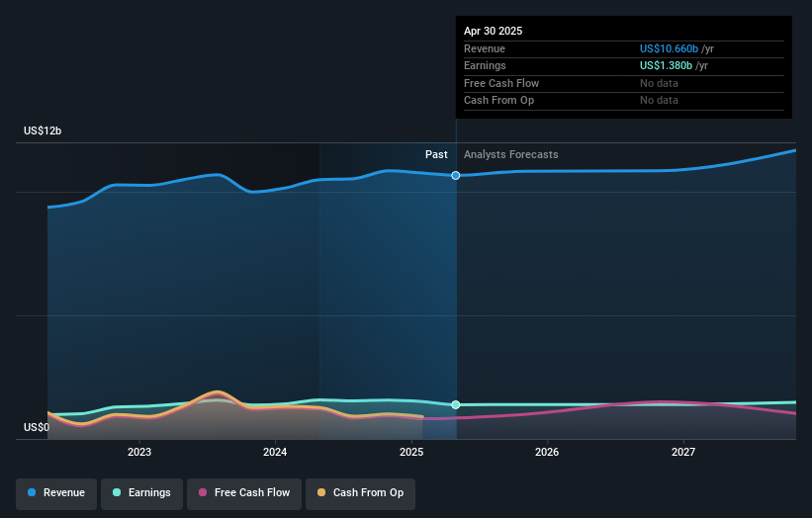The width and height of the screenshot is (812, 518).
Task: Click the Analysts Forecasts label
Action: click(511, 154)
